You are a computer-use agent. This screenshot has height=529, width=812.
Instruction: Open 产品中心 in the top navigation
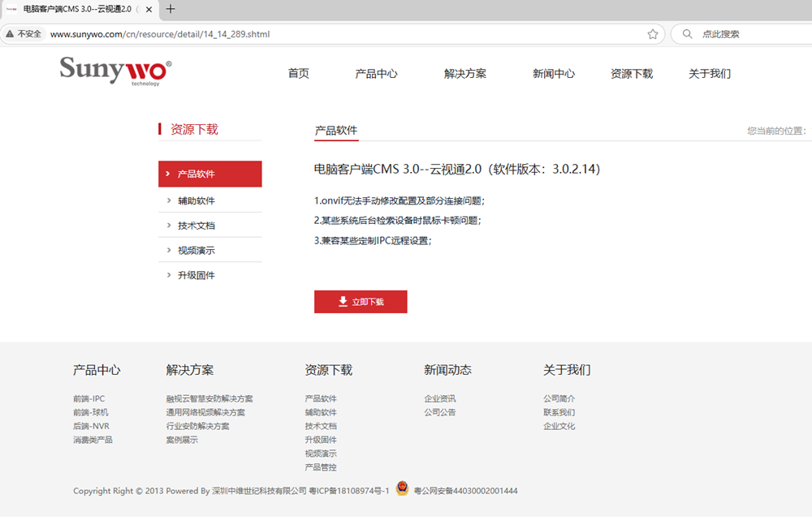click(x=377, y=74)
